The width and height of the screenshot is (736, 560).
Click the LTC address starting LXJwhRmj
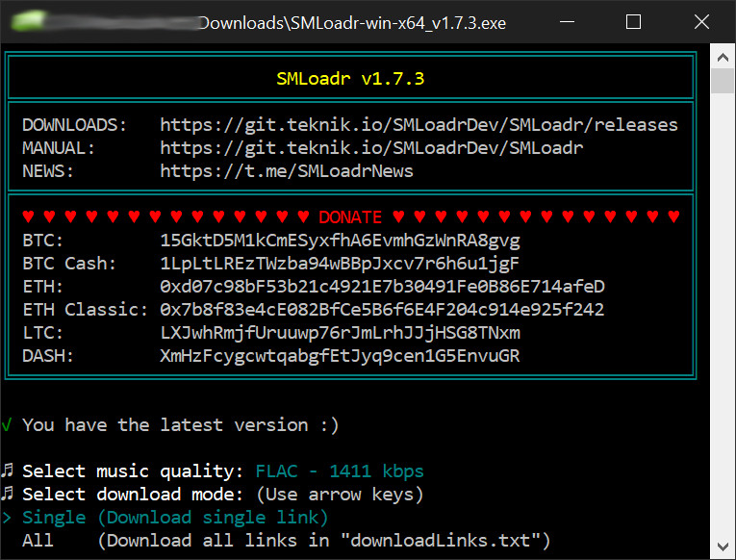point(340,333)
